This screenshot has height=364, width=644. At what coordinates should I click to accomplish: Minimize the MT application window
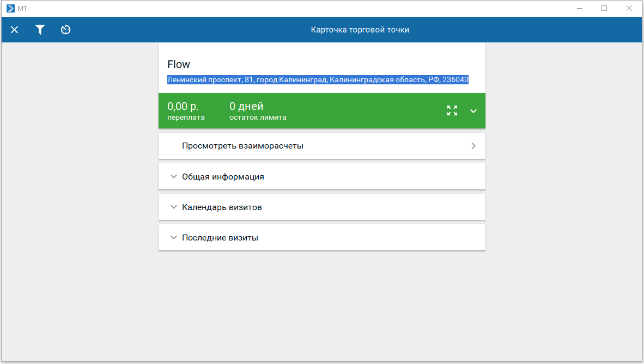(580, 8)
